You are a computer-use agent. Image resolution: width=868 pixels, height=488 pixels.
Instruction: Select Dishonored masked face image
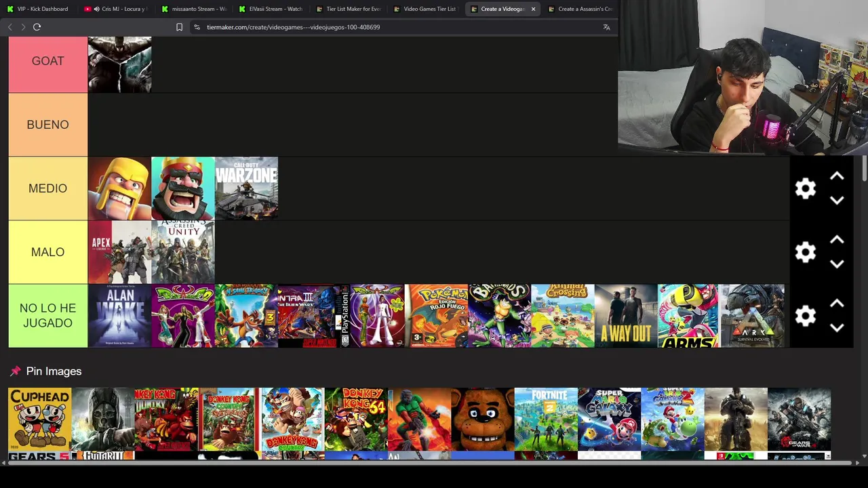tap(103, 419)
